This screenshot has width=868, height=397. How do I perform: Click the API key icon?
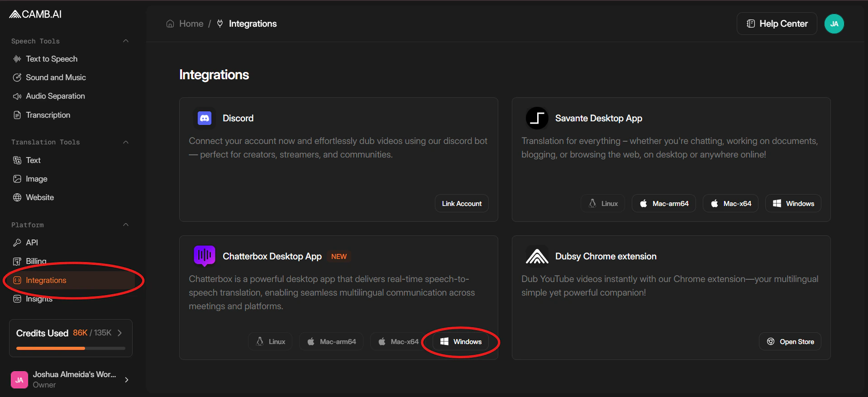tap(17, 243)
